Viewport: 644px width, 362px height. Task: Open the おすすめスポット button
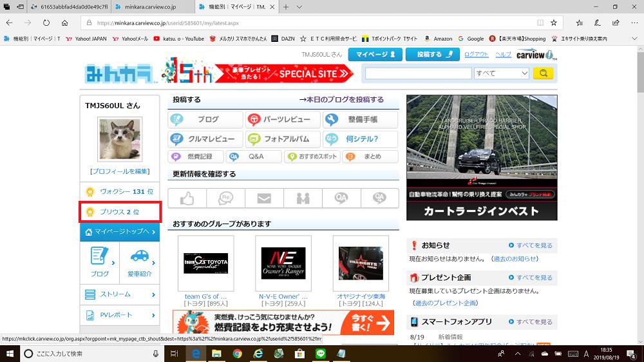click(312, 157)
